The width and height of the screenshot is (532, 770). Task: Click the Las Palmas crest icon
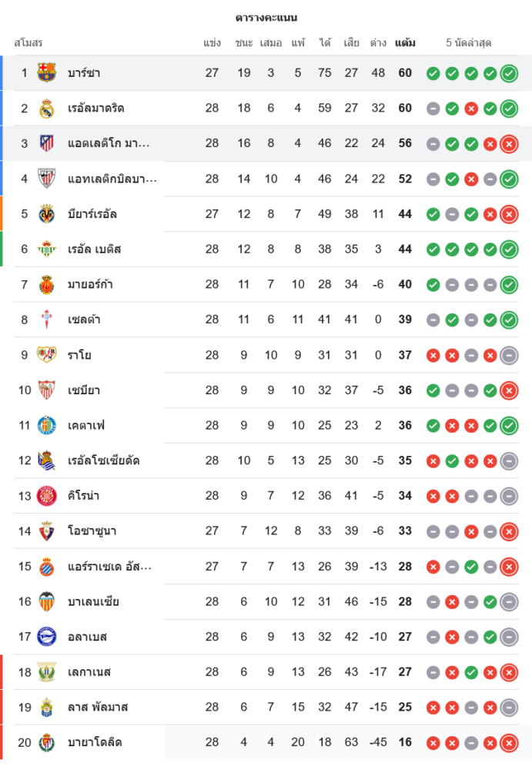point(47,707)
